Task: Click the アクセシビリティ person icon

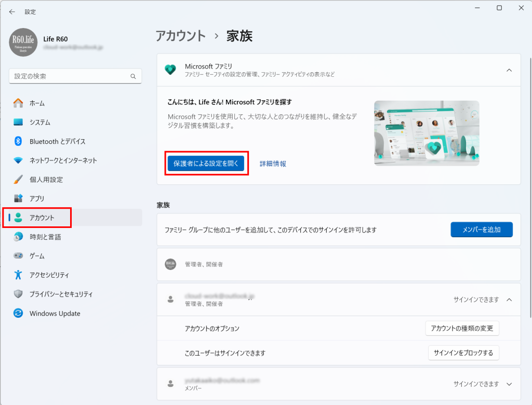Action: (18, 275)
